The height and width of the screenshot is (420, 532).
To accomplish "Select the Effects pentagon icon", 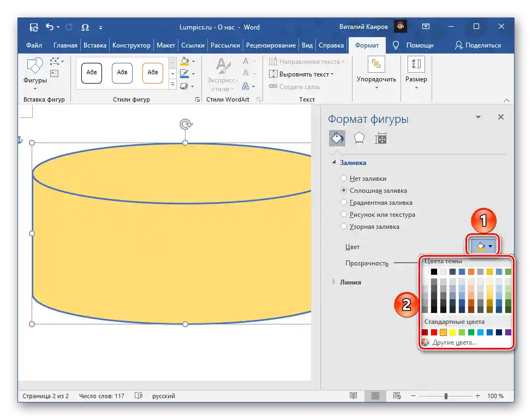I will [x=358, y=138].
